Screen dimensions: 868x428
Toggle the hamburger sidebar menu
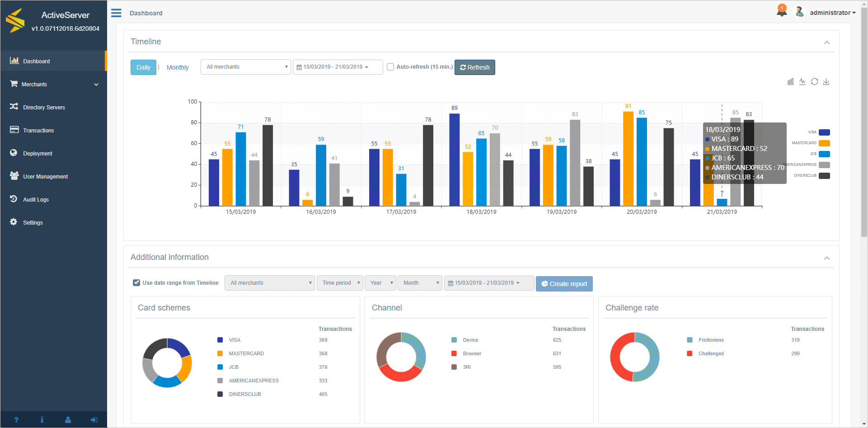116,13
